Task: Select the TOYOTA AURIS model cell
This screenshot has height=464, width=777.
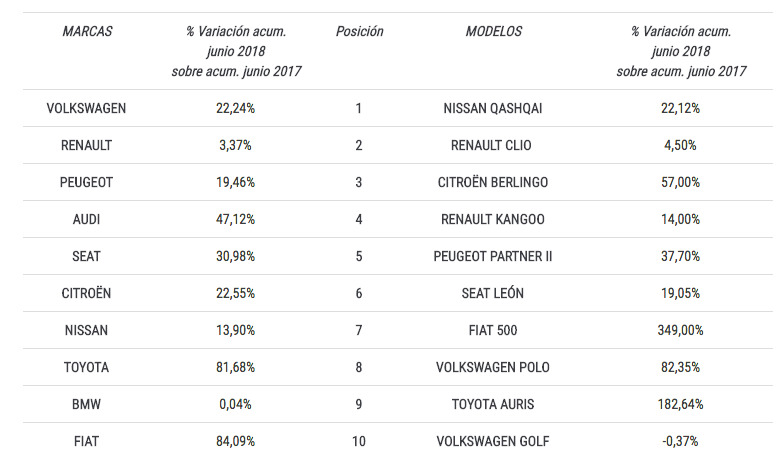Action: tap(493, 404)
